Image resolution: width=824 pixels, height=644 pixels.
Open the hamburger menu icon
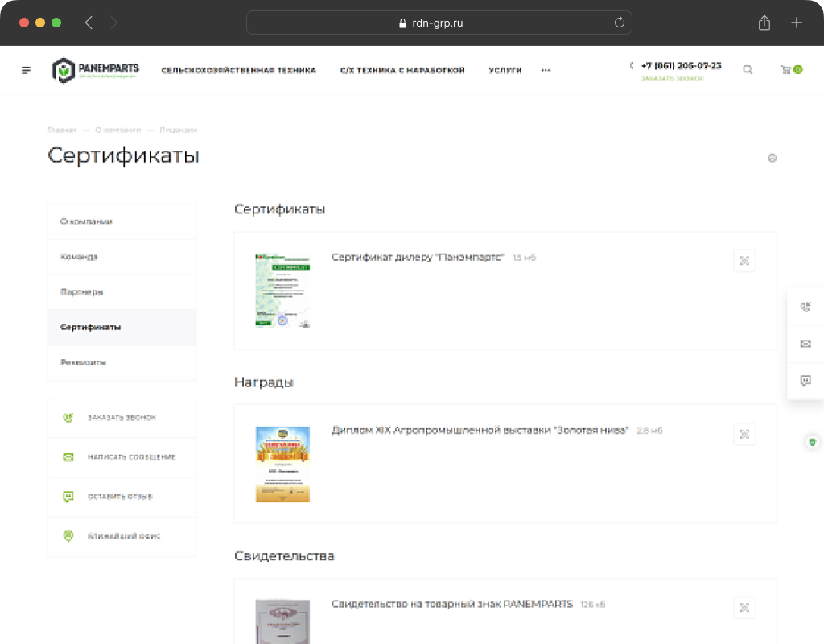click(x=27, y=70)
